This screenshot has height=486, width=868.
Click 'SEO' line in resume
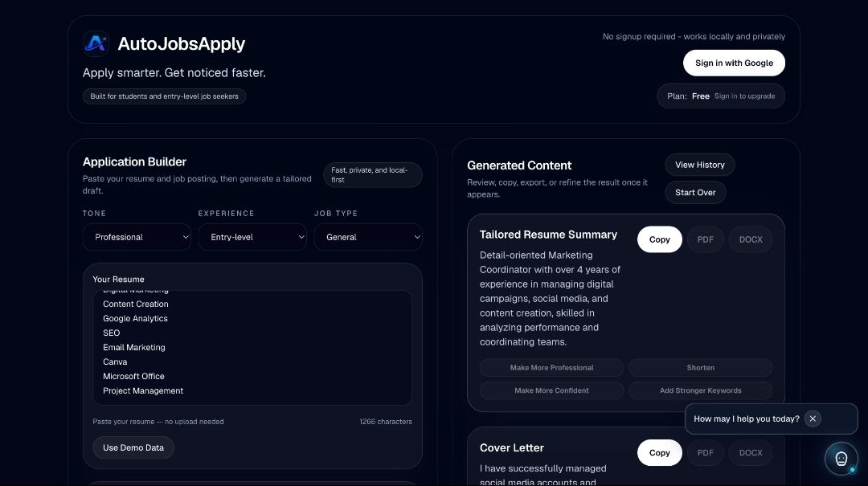click(x=111, y=333)
